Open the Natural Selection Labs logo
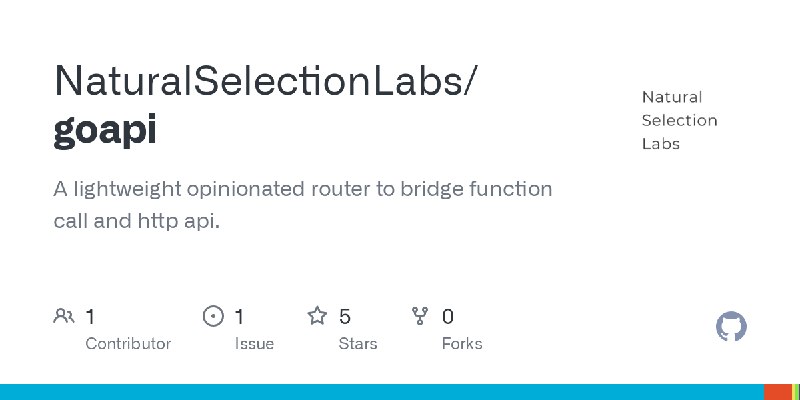Viewport: 800px width, 400px height. tap(679, 120)
